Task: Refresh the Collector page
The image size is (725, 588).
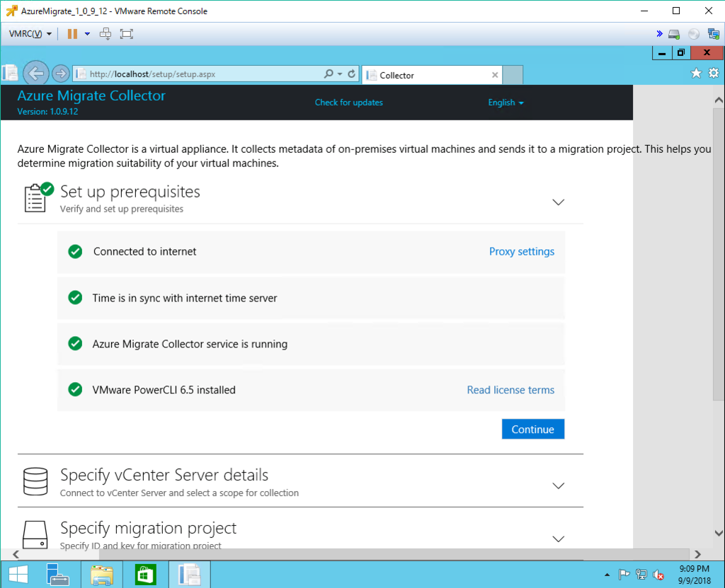Action: (x=351, y=74)
